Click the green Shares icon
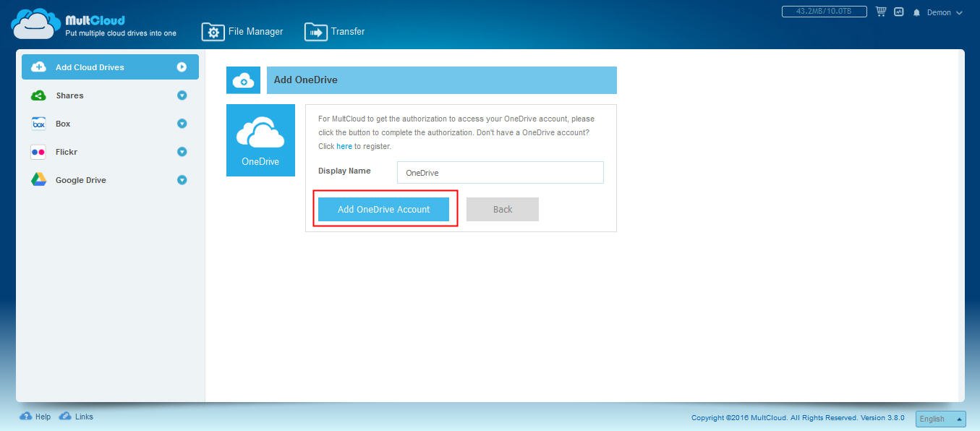 click(38, 95)
